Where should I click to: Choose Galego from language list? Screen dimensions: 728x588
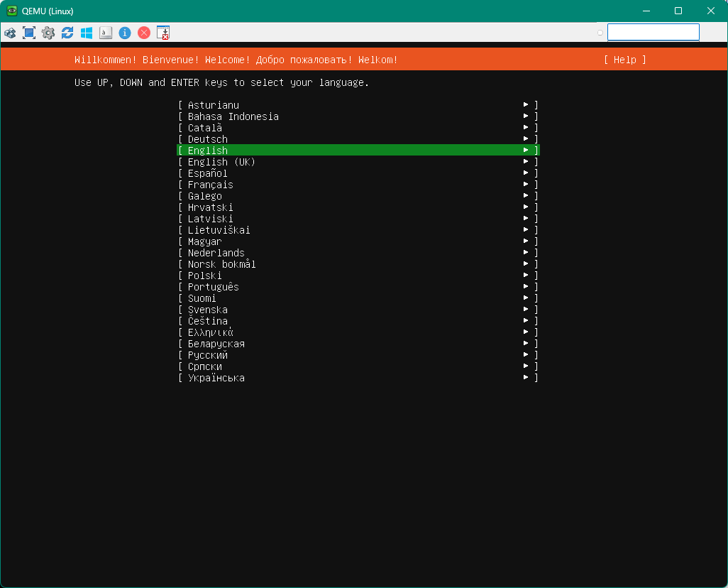358,196
